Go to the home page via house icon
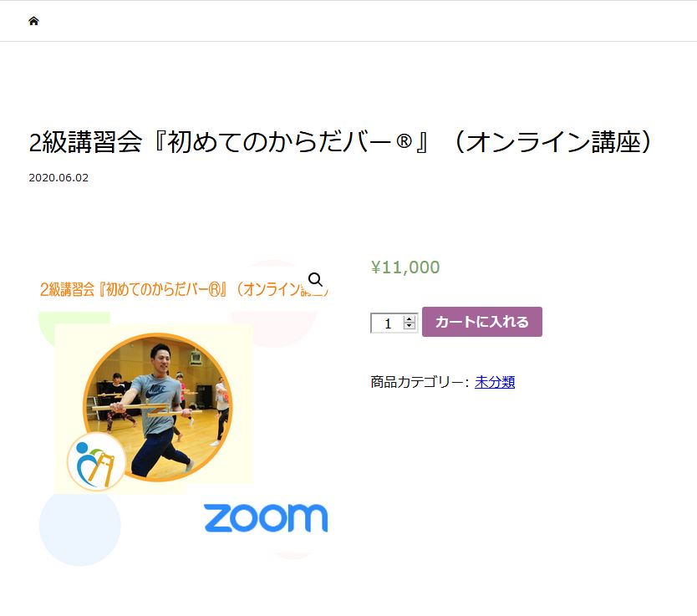Image resolution: width=697 pixels, height=616 pixels. (x=33, y=21)
